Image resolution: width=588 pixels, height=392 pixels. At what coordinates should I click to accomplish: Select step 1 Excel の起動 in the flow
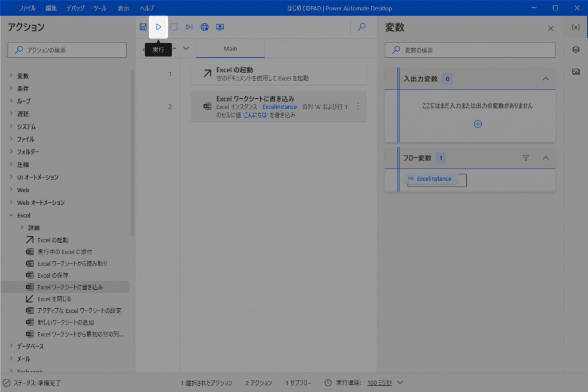tap(278, 74)
